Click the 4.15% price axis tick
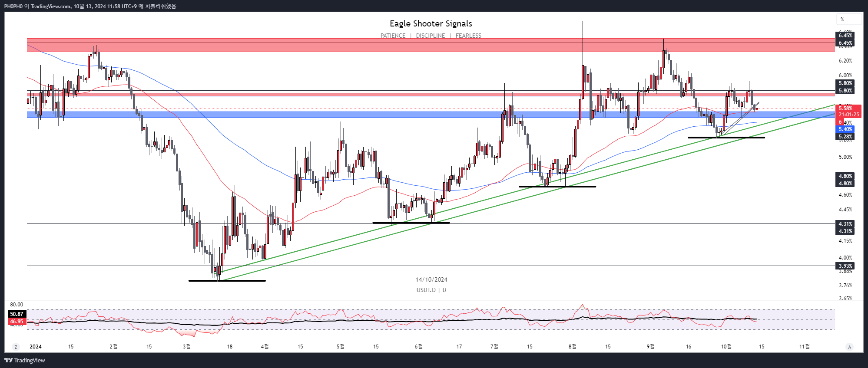868x368 pixels. [845, 241]
